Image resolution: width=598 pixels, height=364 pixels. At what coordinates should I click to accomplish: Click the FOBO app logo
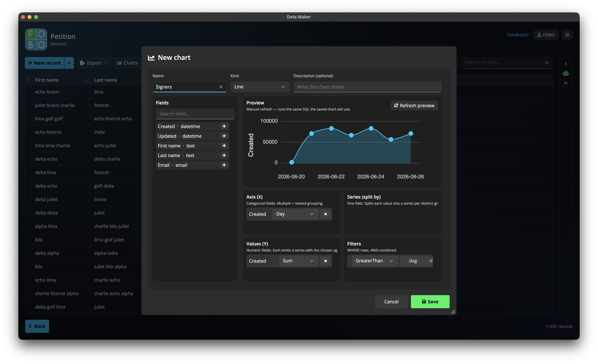click(x=36, y=39)
